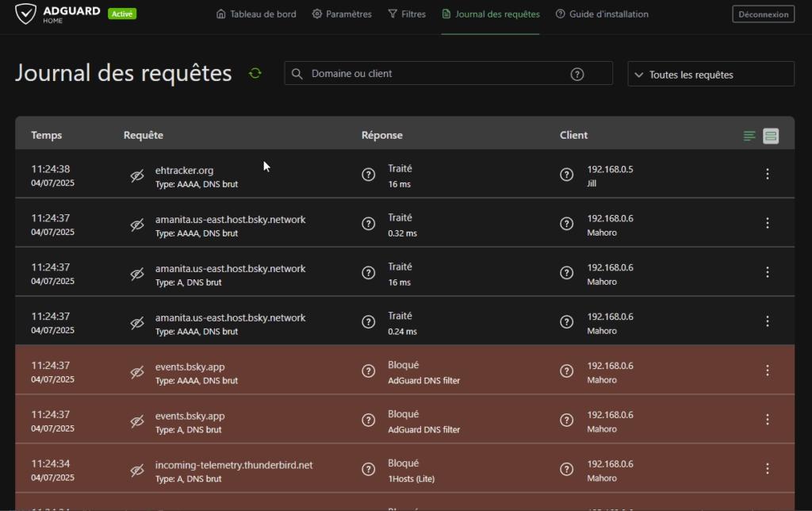Click the Déconnexion button
This screenshot has height=511, width=812.
click(764, 14)
